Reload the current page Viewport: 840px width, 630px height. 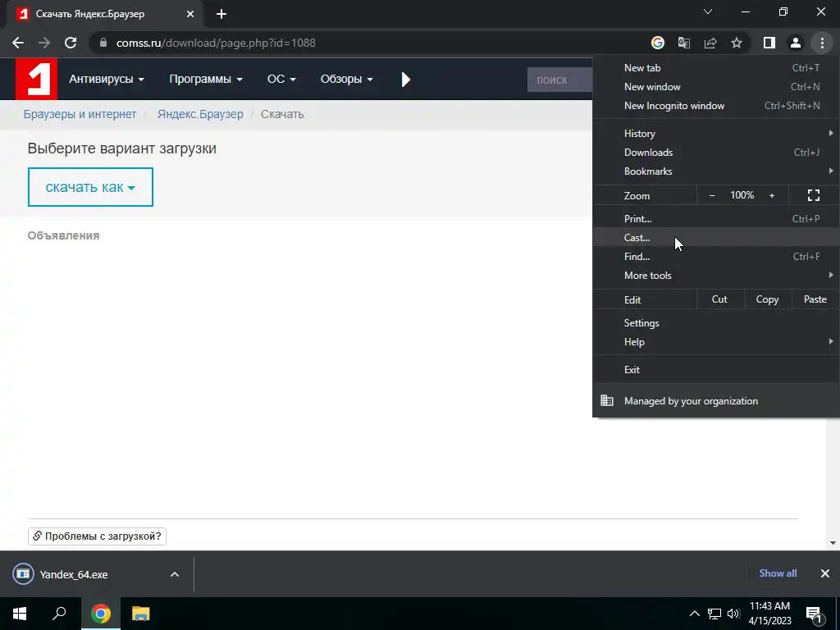click(71, 43)
